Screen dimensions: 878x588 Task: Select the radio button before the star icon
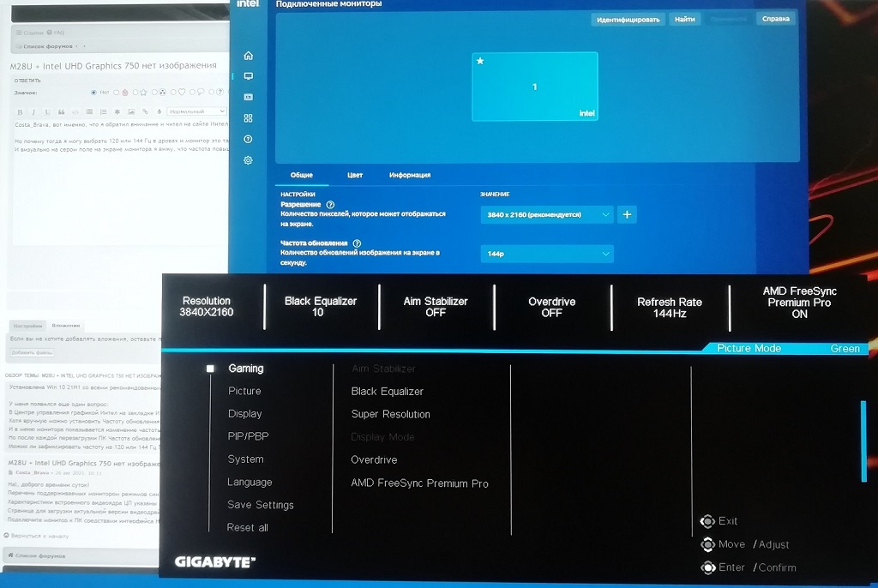pyautogui.click(x=135, y=93)
